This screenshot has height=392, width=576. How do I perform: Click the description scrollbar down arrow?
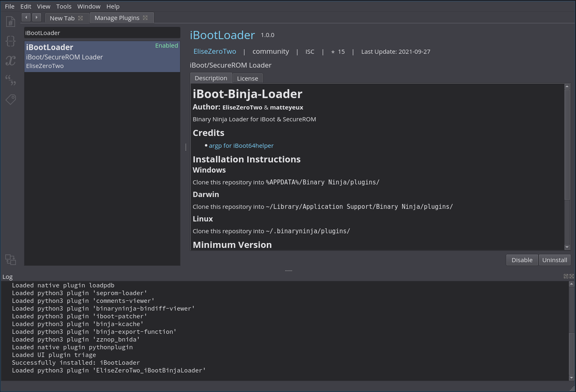coord(567,247)
